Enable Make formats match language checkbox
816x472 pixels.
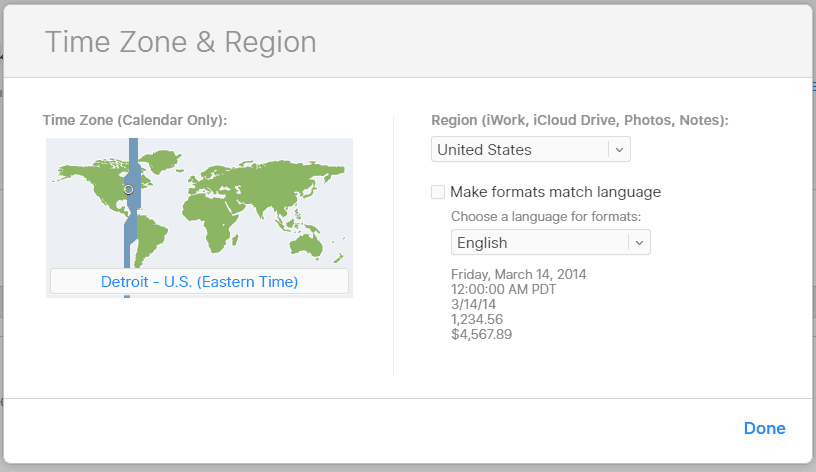(x=438, y=192)
